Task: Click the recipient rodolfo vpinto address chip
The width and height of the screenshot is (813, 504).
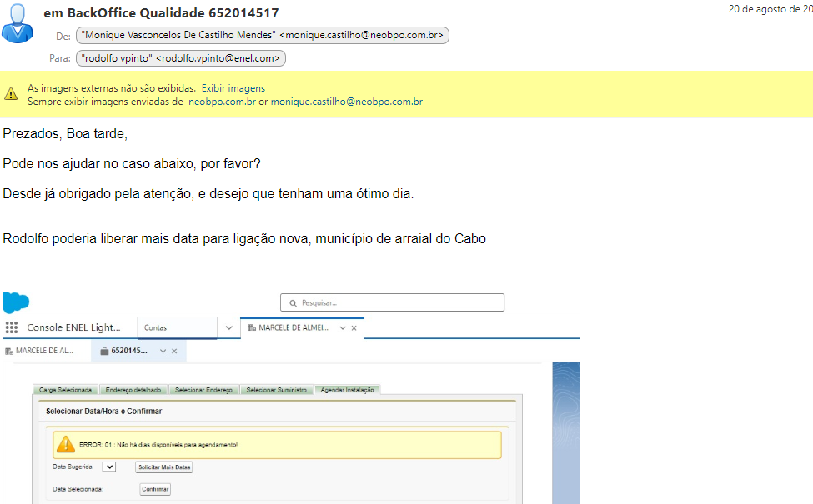Action: pyautogui.click(x=180, y=58)
